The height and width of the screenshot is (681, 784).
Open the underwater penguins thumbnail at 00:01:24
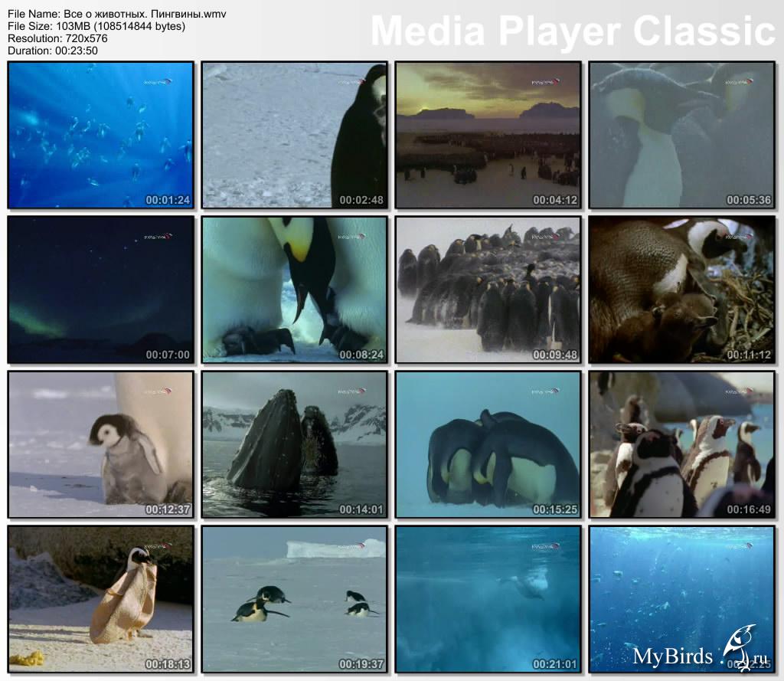click(x=100, y=135)
